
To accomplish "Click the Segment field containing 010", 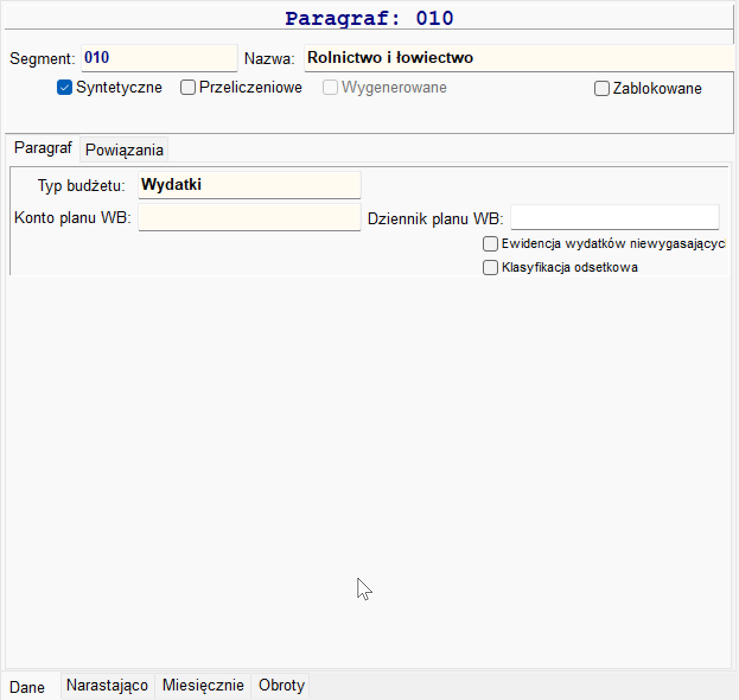I will click(x=159, y=58).
